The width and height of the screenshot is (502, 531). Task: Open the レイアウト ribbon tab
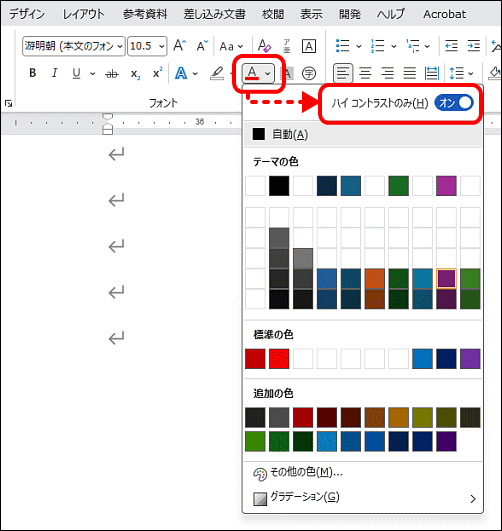pyautogui.click(x=83, y=14)
